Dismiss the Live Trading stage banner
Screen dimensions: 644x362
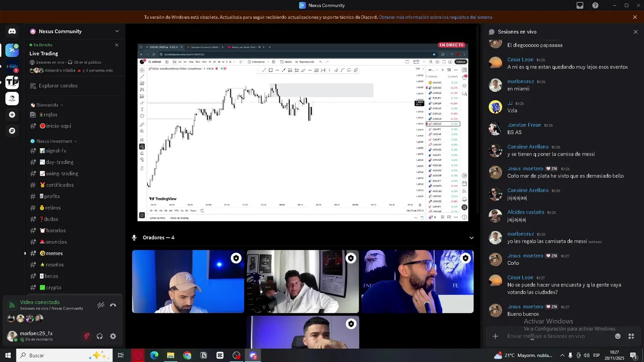pyautogui.click(x=117, y=45)
